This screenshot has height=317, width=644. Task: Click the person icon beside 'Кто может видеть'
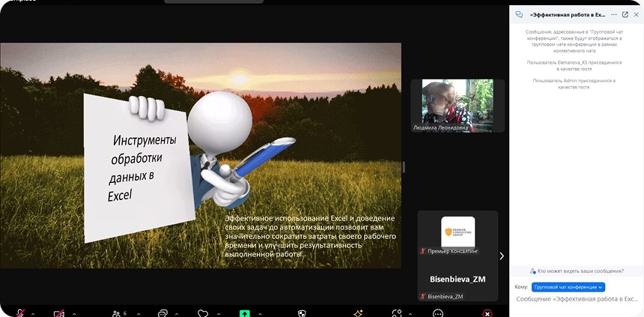click(532, 271)
